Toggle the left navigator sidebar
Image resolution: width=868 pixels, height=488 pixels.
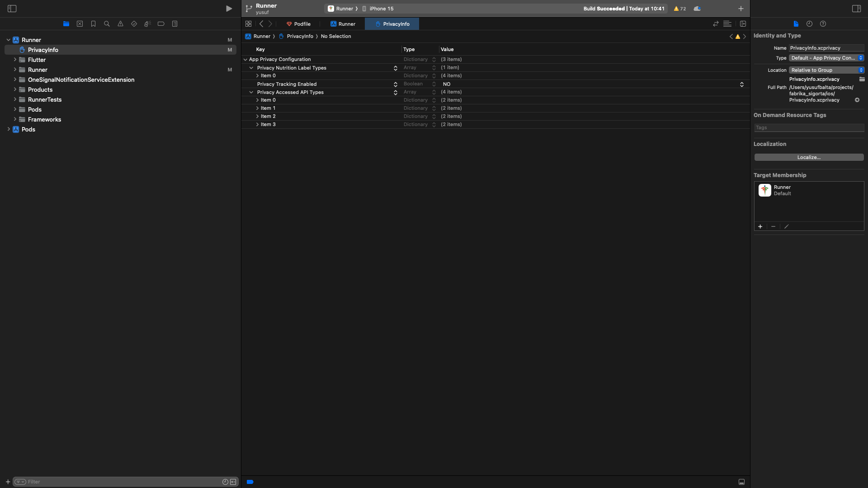tap(12, 9)
